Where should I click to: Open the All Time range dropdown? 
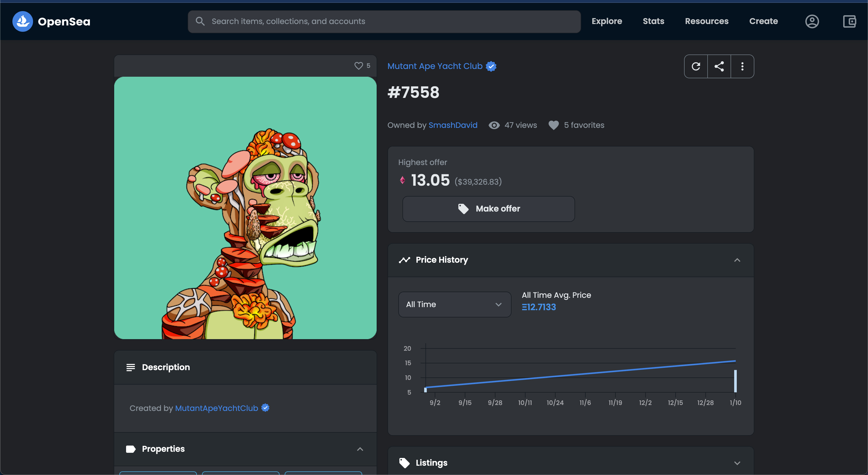[x=455, y=304]
